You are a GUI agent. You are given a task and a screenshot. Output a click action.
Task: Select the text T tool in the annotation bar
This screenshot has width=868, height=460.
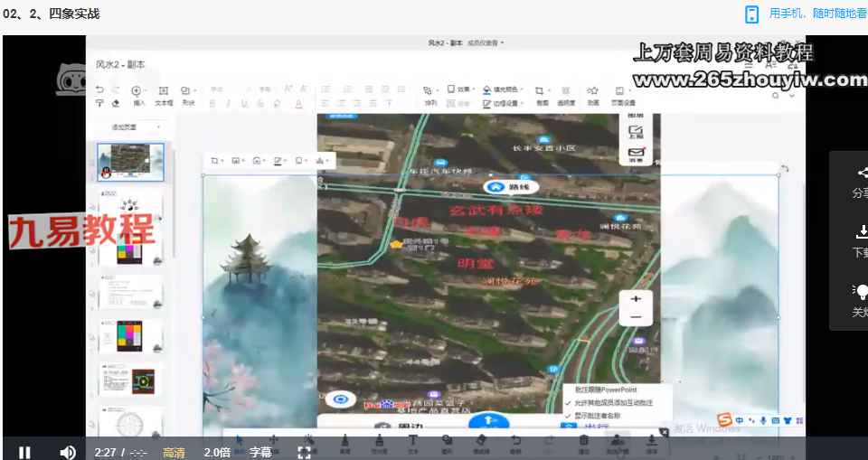pos(412,442)
